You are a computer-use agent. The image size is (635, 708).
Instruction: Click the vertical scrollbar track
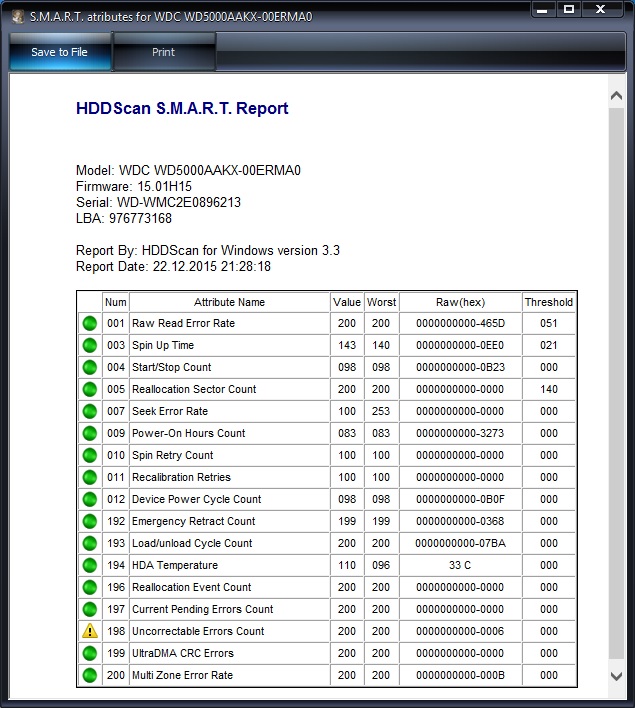(616, 384)
